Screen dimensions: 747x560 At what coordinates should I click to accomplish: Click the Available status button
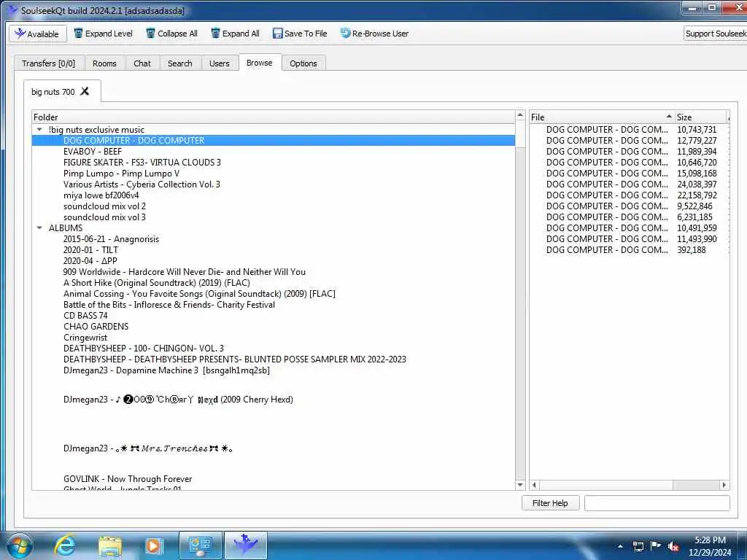[38, 34]
